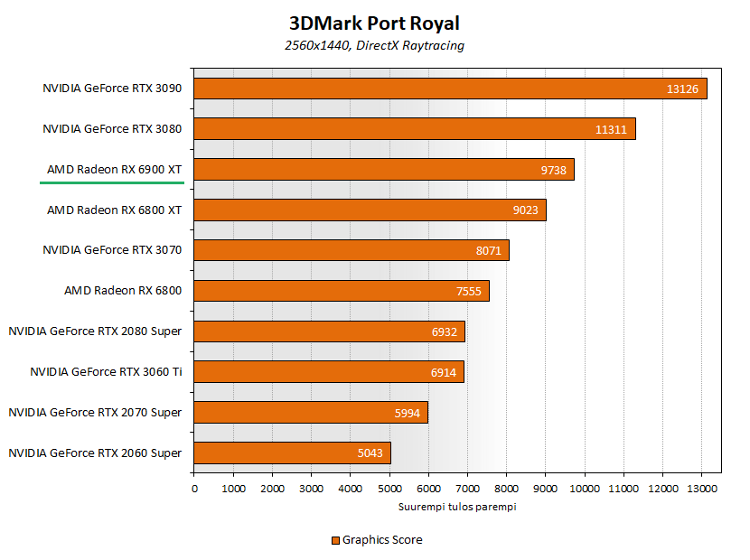Click the "3DMark Port Royal" chart title
750x560 pixels.
click(x=374, y=23)
